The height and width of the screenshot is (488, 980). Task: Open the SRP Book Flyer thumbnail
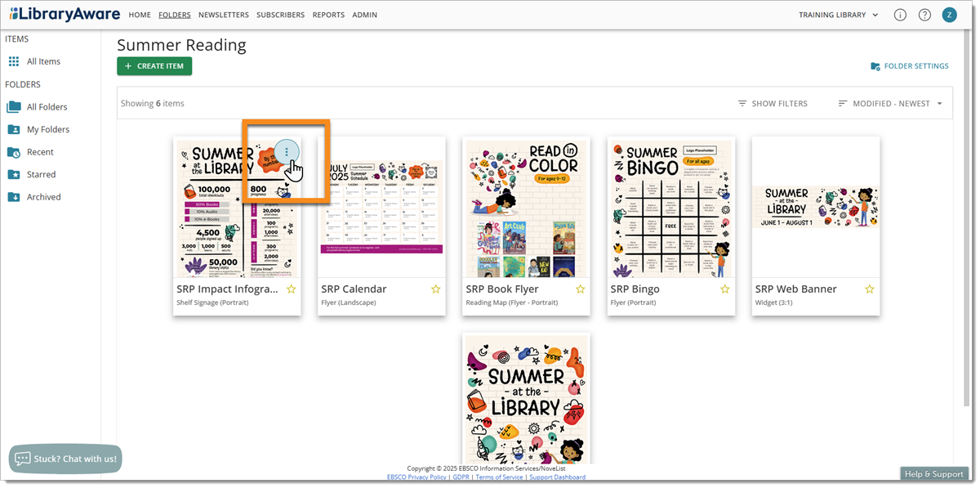pyautogui.click(x=526, y=207)
